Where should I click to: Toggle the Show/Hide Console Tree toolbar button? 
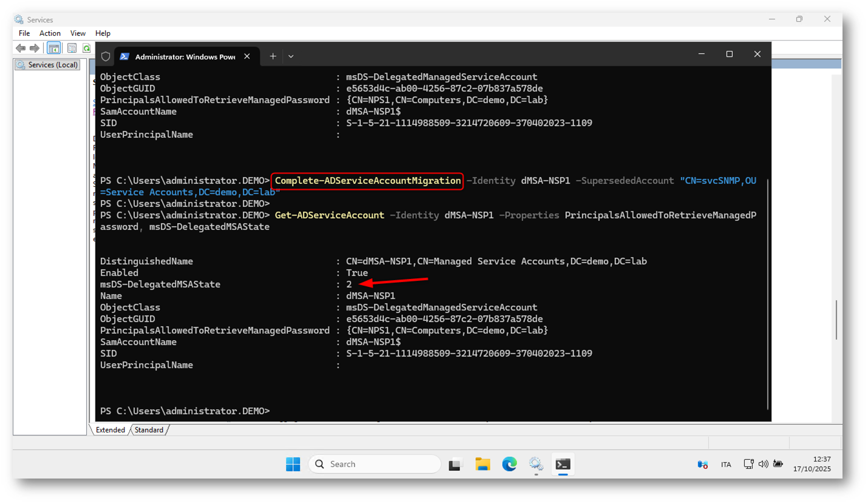53,48
